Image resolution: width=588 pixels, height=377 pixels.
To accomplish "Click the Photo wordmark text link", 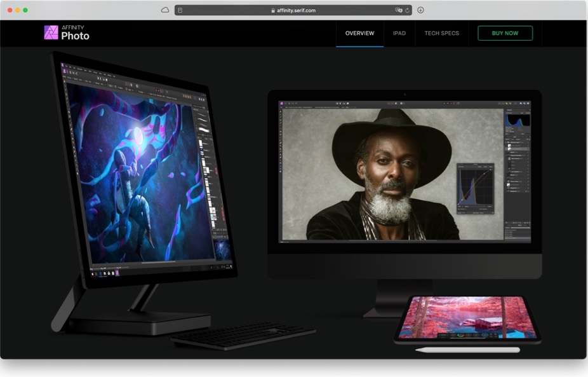I will (75, 36).
